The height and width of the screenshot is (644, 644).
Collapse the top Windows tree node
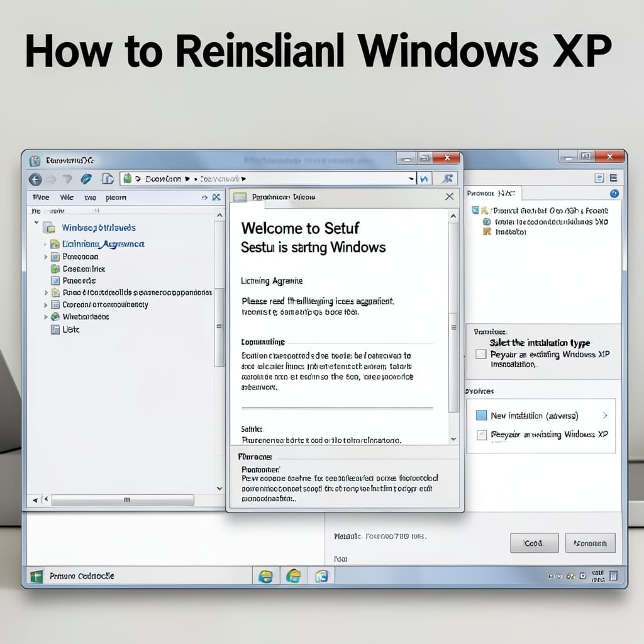[x=36, y=223]
